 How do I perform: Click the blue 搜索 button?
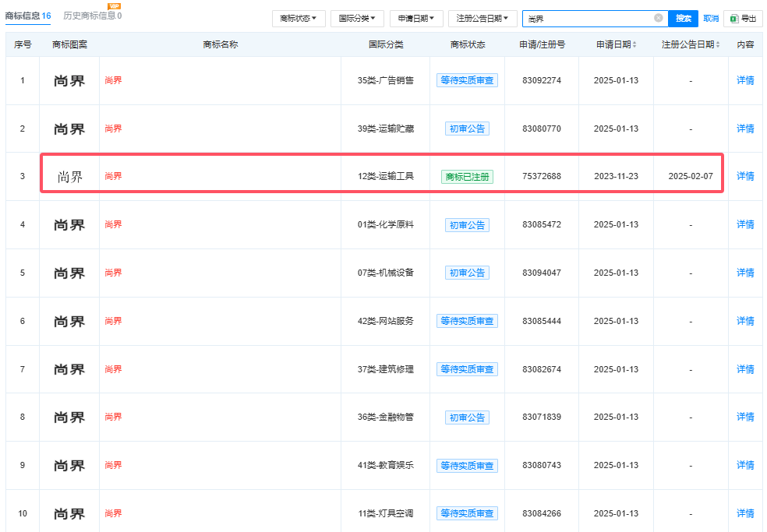pos(684,19)
